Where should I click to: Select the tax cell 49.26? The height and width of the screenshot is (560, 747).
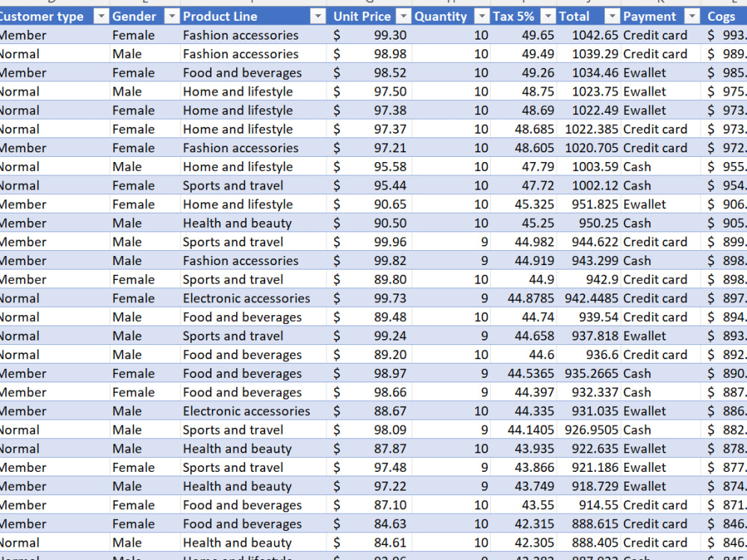[x=523, y=73]
